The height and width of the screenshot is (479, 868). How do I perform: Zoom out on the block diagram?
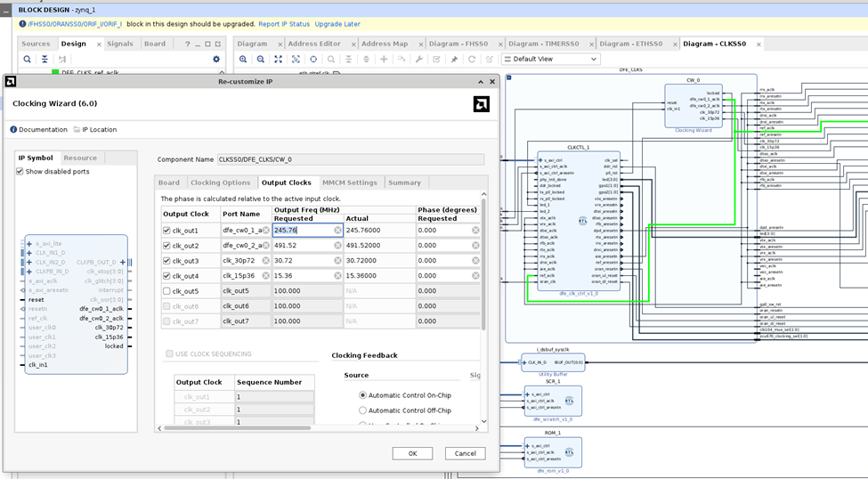click(x=261, y=60)
